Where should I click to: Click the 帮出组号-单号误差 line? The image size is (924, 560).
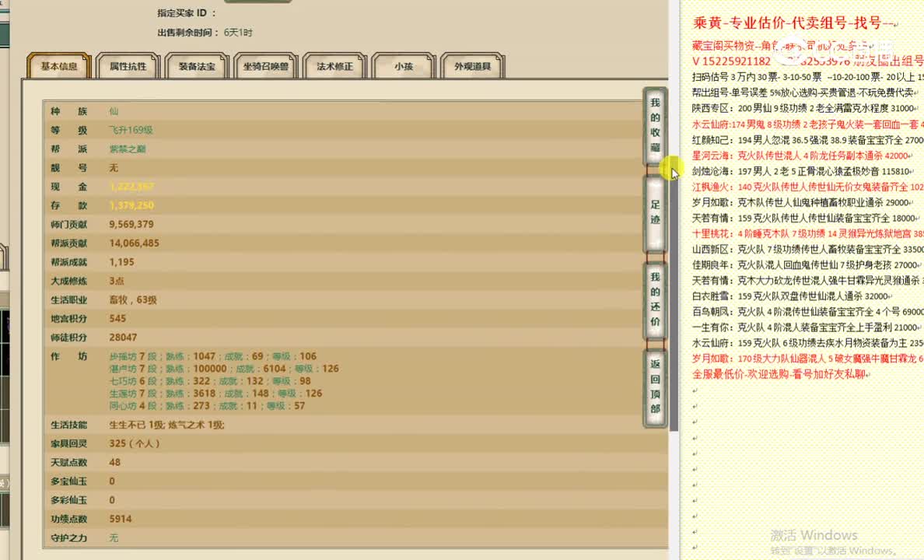click(805, 93)
